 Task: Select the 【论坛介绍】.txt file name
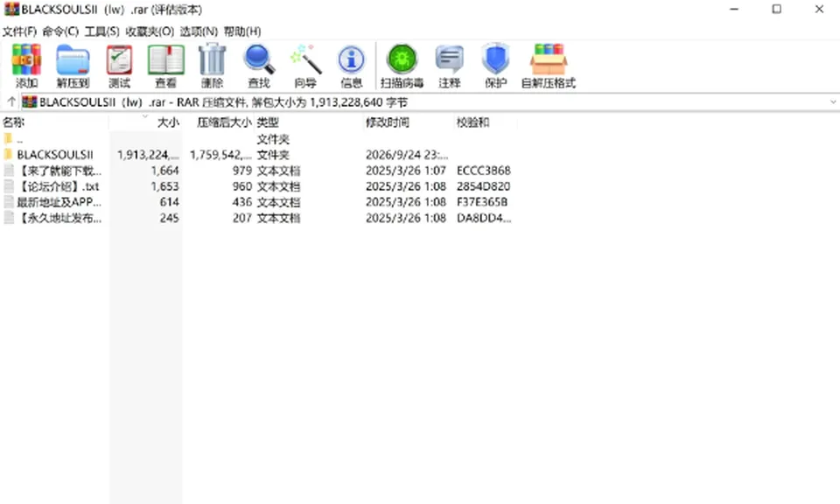(x=59, y=186)
